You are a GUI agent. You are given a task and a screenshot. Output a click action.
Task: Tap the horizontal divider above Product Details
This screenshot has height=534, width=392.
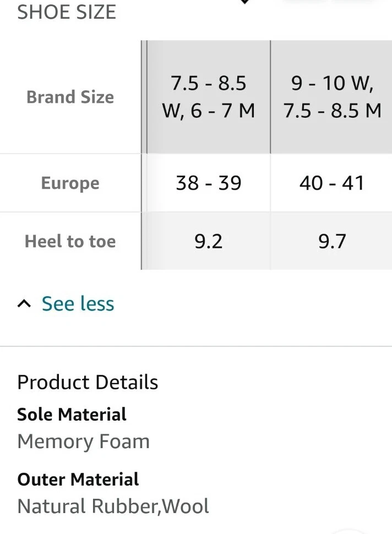tap(196, 346)
